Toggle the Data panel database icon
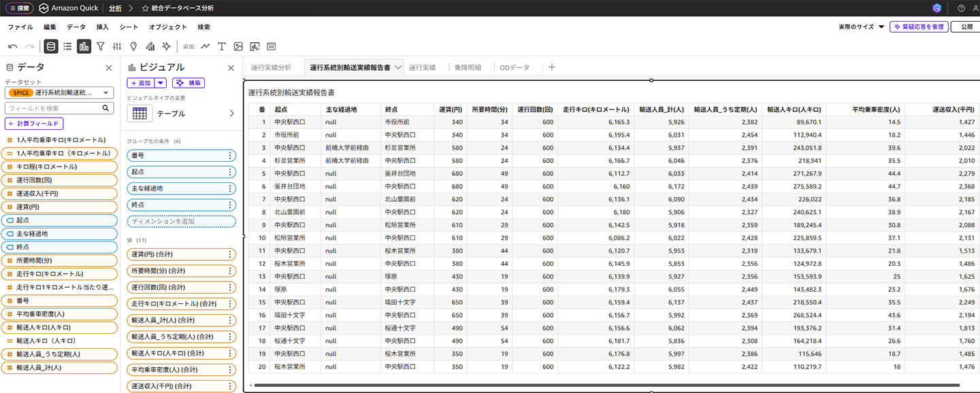This screenshot has height=393, width=980. pyautogui.click(x=50, y=46)
